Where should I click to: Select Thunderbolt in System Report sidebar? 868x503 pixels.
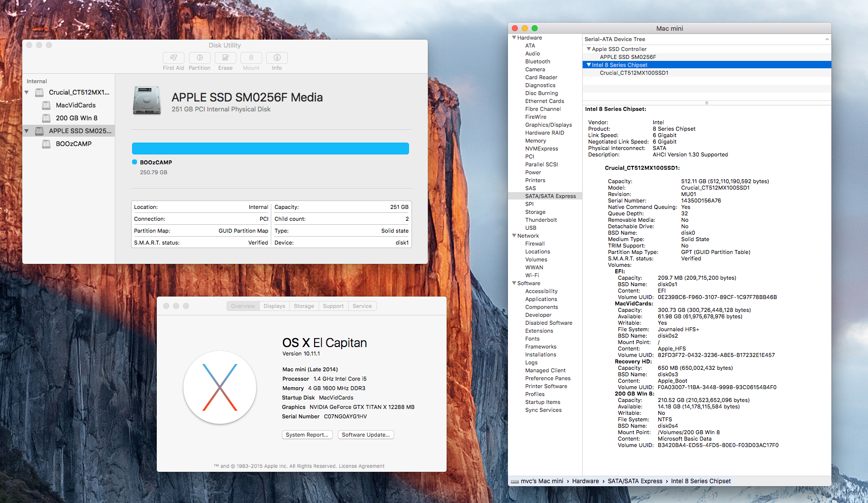tap(541, 220)
